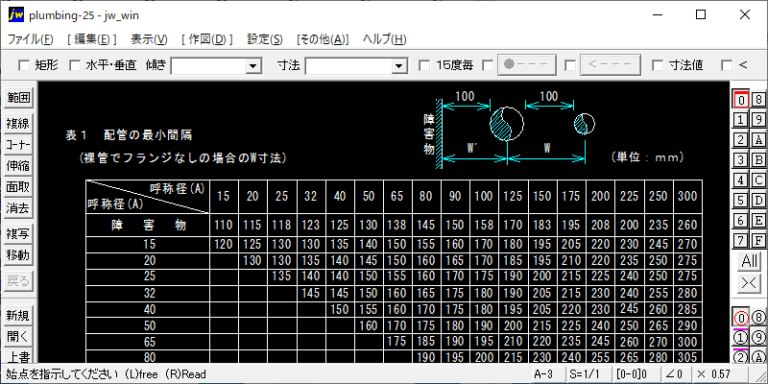
Task: Click the ●--- line end button
Action: click(x=527, y=65)
